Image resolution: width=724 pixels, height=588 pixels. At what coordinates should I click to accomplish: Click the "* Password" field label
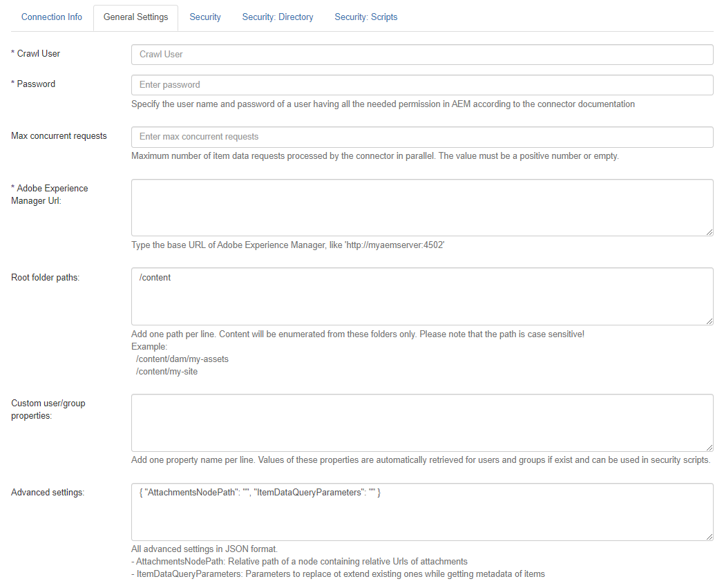[x=33, y=84]
